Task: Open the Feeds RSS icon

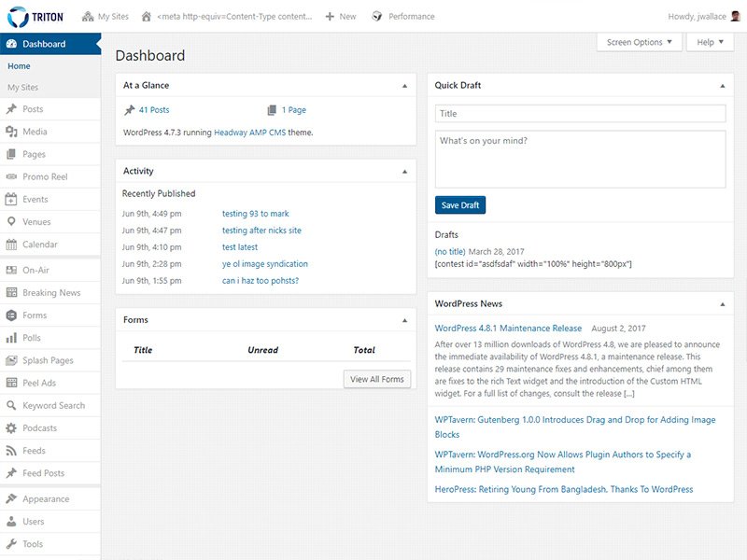Action: pos(11,451)
